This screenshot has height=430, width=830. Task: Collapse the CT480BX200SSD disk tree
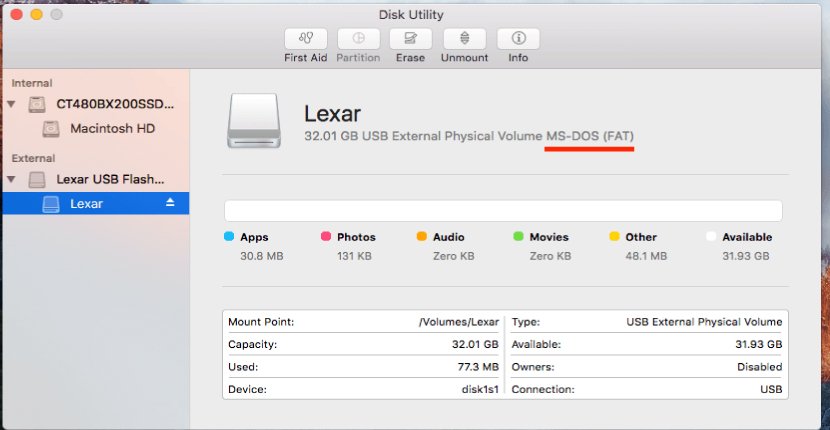(11, 104)
